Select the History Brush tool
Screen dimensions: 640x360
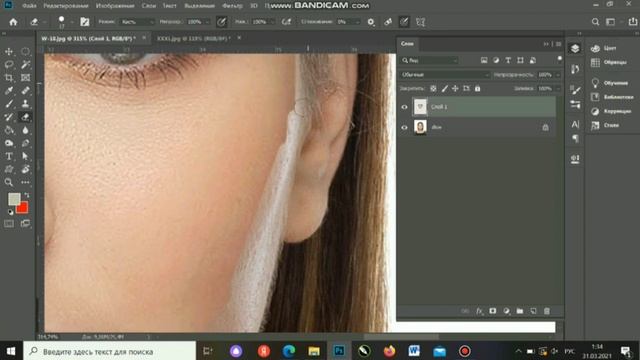[9, 117]
